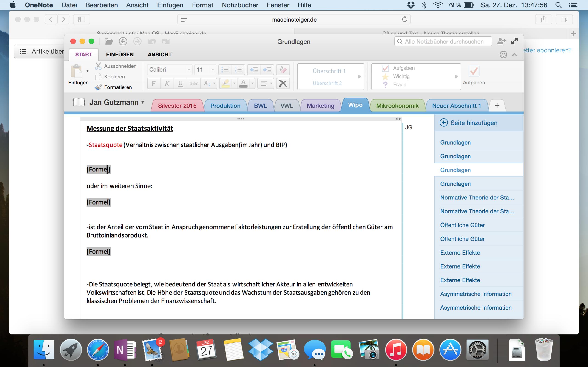This screenshot has height=367, width=588.
Task: Open highlight color dropdown arrow
Action: click(234, 84)
